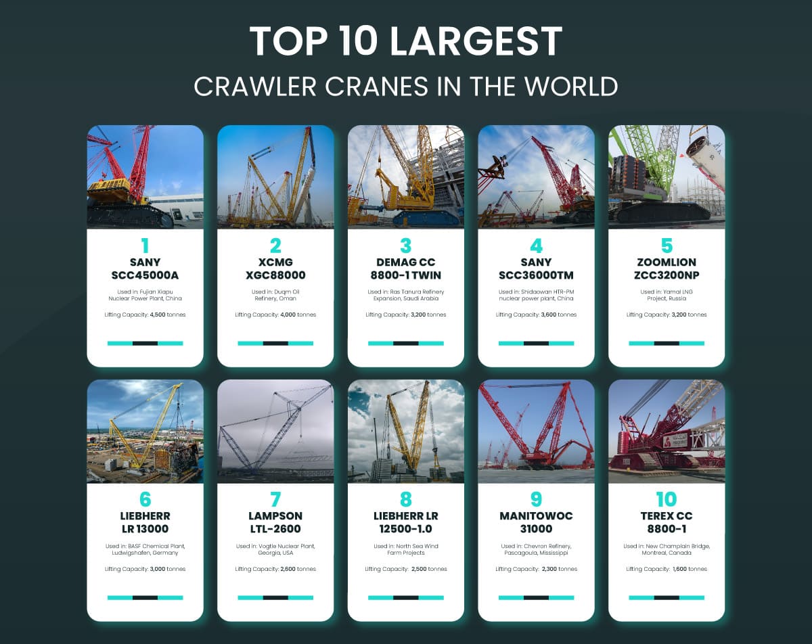Image resolution: width=812 pixels, height=644 pixels.
Task: Click the SANY SCC36000TM crane photo
Action: [x=536, y=177]
